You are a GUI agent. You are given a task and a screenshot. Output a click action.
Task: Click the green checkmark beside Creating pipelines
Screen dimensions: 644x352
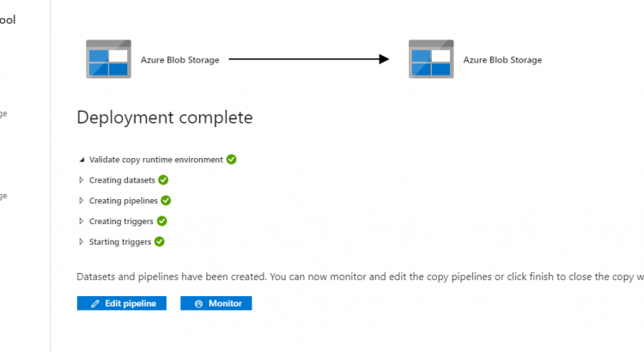(166, 201)
